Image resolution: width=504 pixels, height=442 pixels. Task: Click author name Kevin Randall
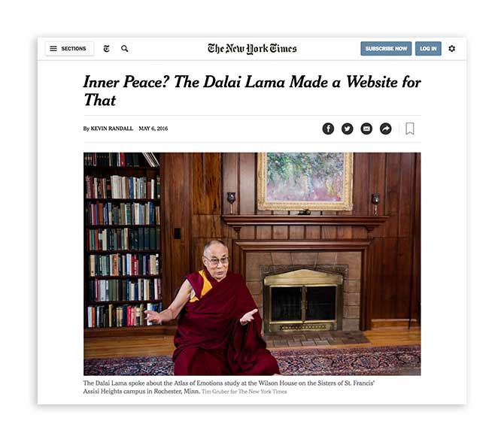coord(111,129)
